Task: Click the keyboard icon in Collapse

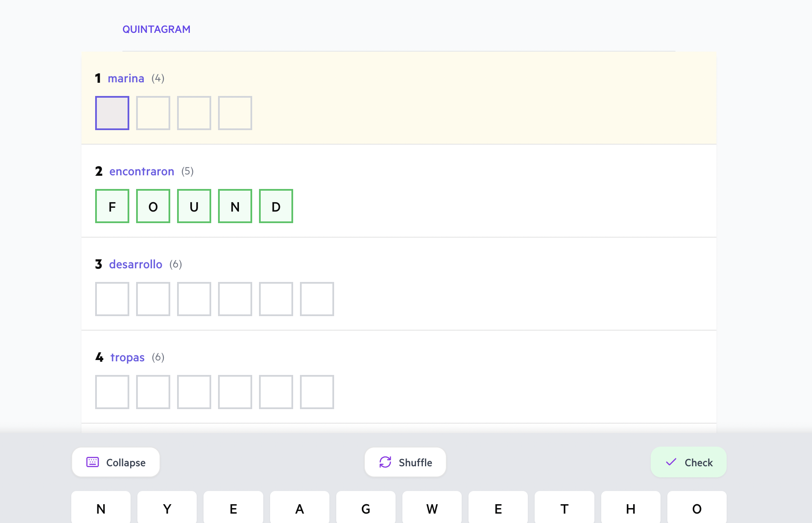Action: click(93, 462)
